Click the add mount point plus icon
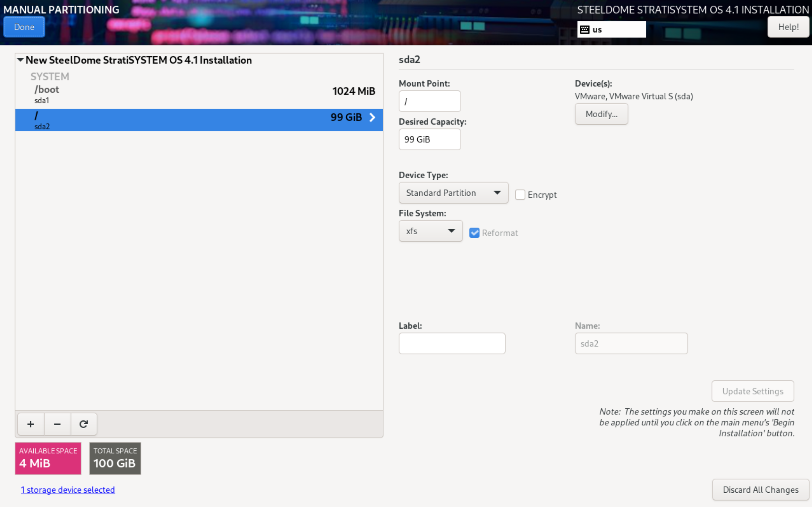 click(x=31, y=424)
